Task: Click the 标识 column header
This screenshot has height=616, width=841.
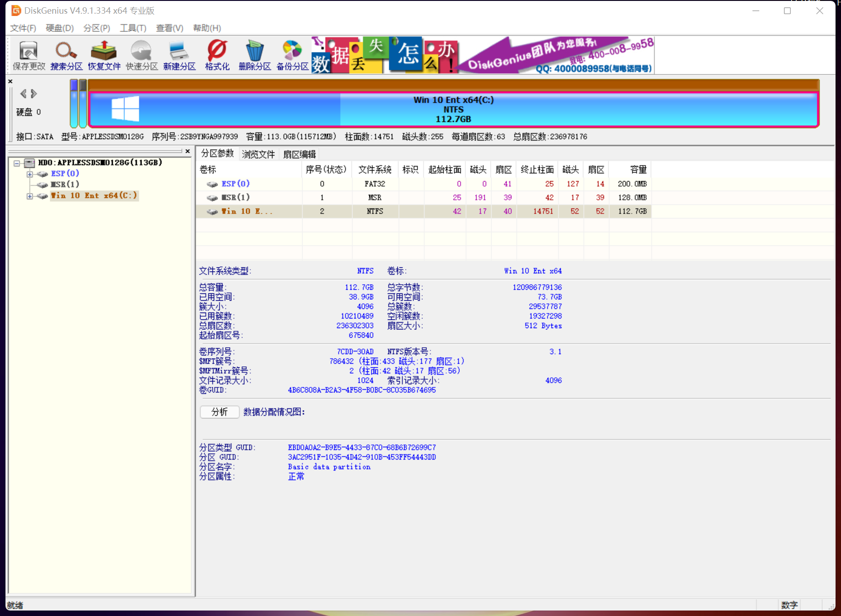Action: [x=411, y=170]
